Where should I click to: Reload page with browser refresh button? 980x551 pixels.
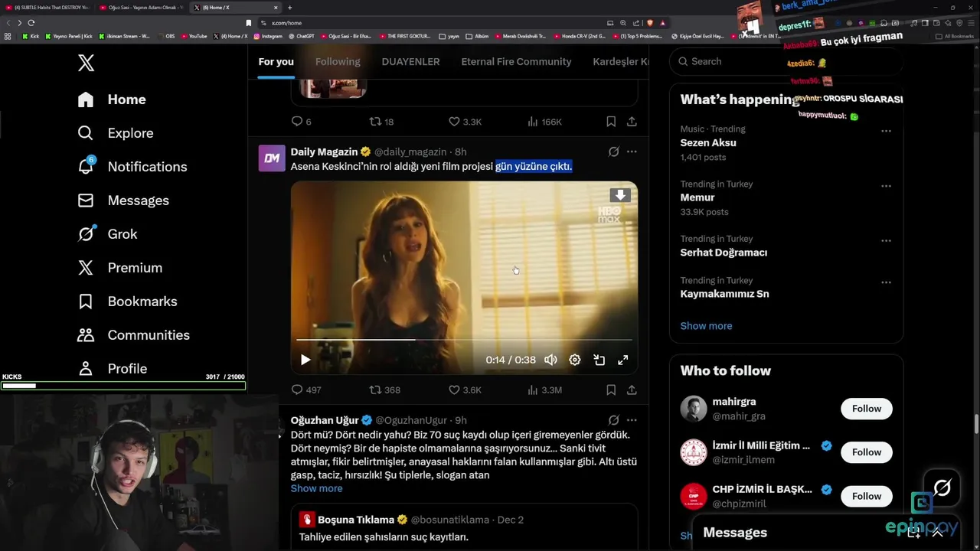[31, 23]
